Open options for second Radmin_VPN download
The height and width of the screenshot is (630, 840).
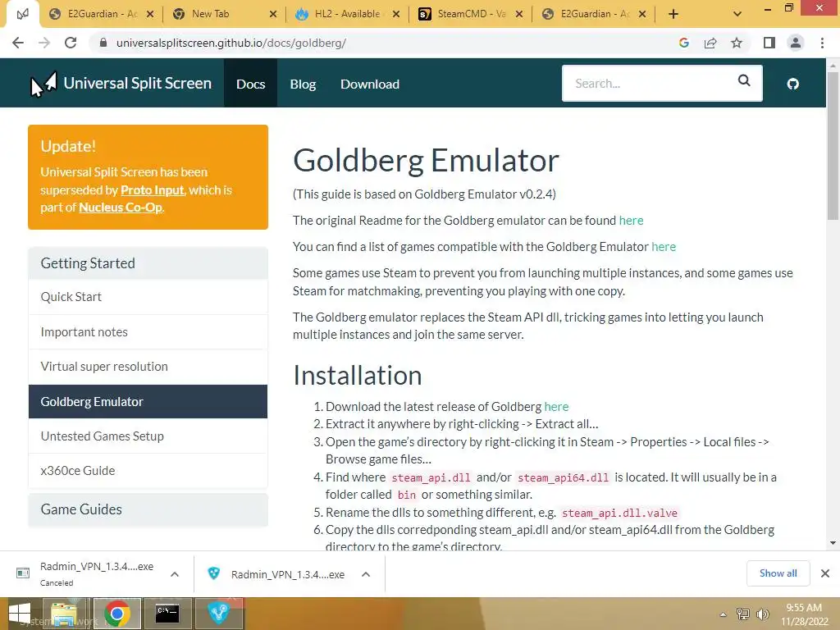(x=366, y=574)
